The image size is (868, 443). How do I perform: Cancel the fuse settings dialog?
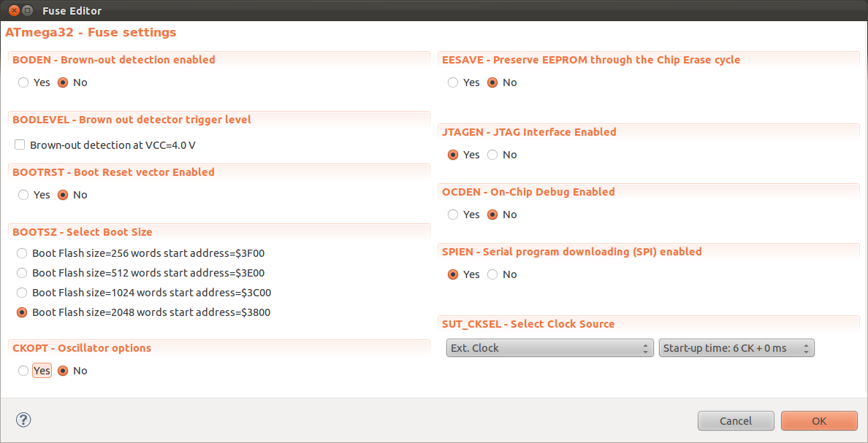tap(736, 420)
